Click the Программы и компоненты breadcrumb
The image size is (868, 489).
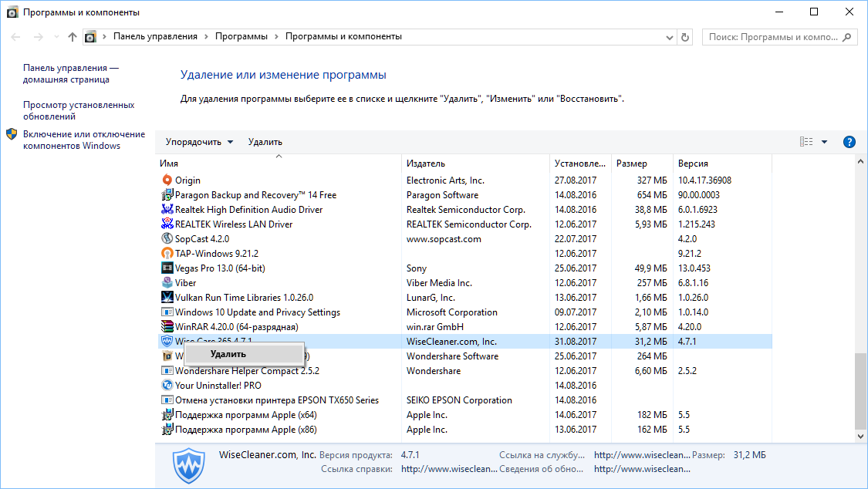coord(343,36)
